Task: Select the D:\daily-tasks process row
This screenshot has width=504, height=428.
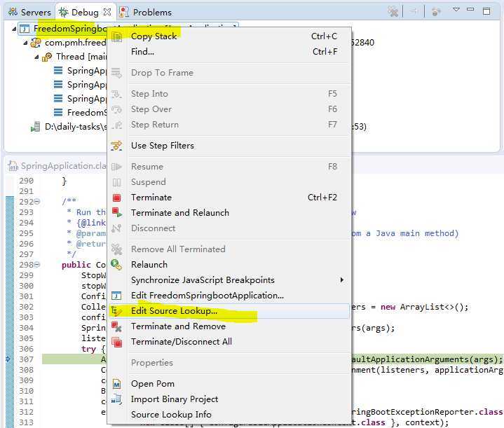Action: [69, 127]
